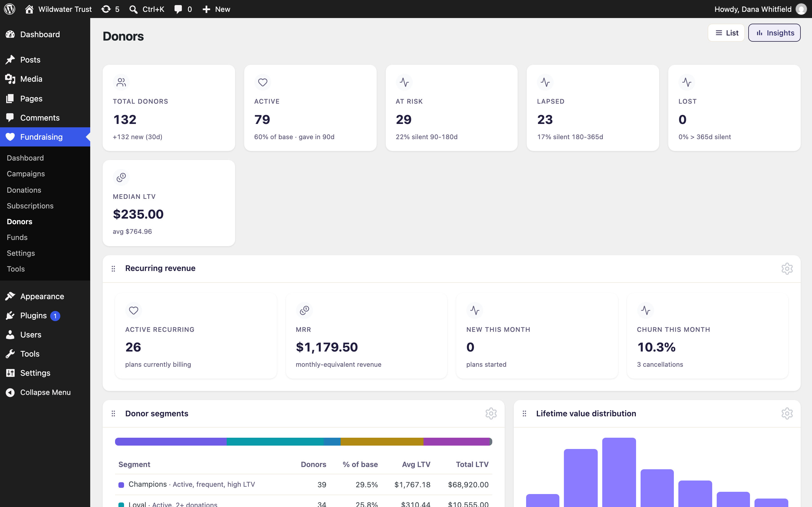Grab the Recurring revenue drag handle
812x507 pixels.
pyautogui.click(x=113, y=269)
